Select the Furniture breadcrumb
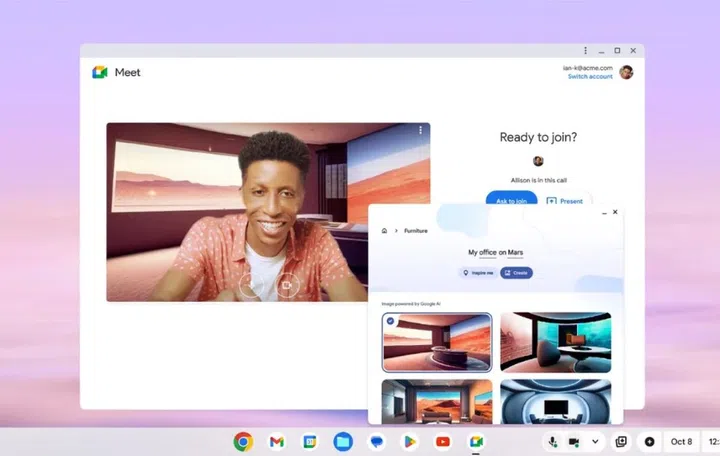Screen dimensions: 720x456 415,231
